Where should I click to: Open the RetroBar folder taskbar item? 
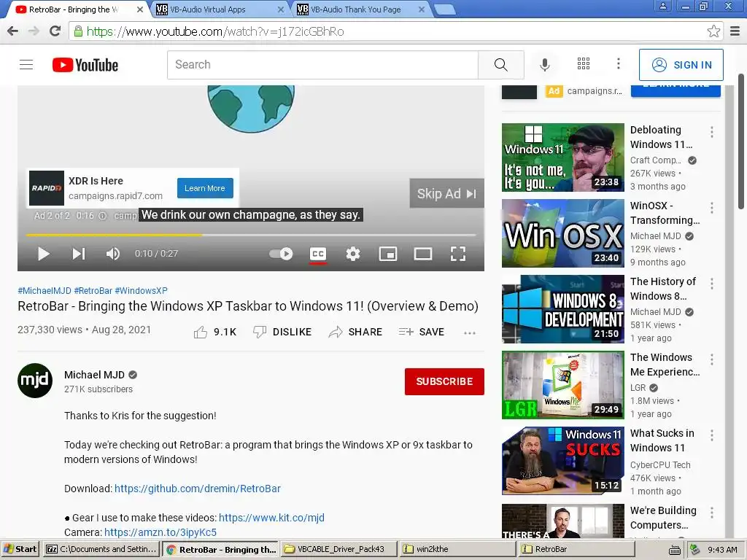coord(576,549)
